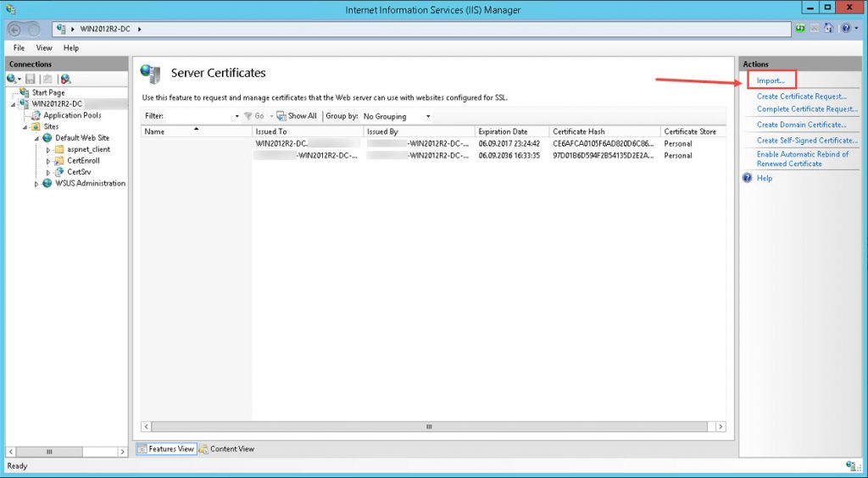
Task: Sort by the Name column header
Action: 196,131
